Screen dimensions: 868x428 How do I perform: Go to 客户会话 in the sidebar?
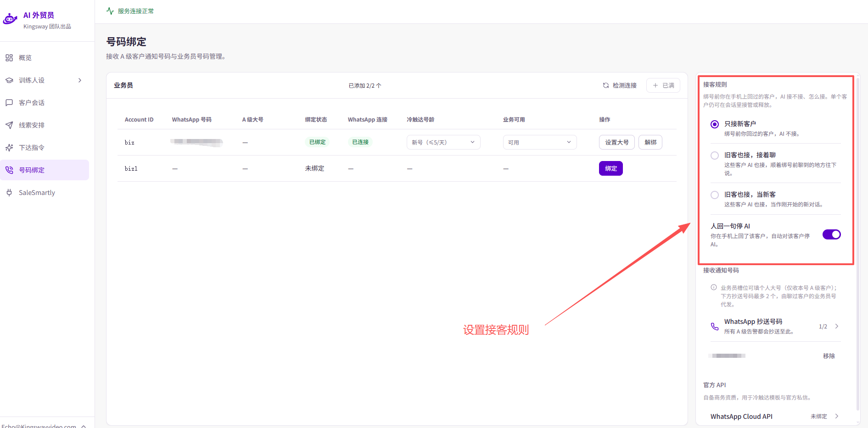point(45,103)
